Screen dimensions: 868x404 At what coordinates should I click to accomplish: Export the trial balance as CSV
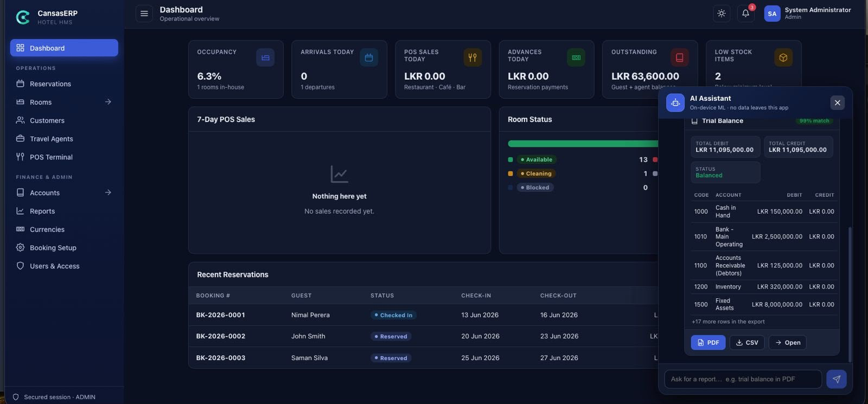pos(747,343)
